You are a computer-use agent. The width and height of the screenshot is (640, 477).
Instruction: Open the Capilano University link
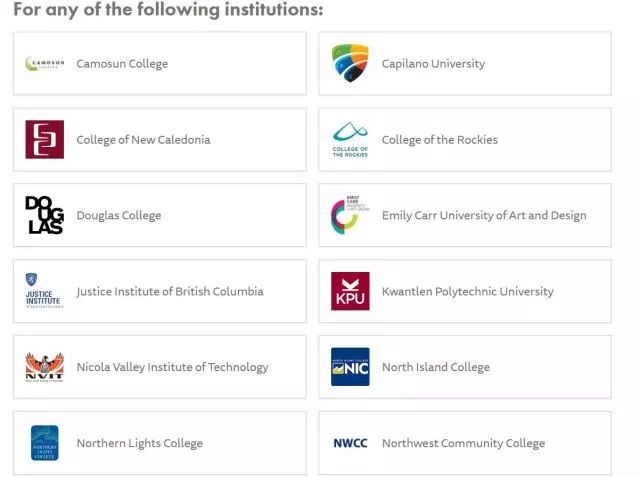433,64
